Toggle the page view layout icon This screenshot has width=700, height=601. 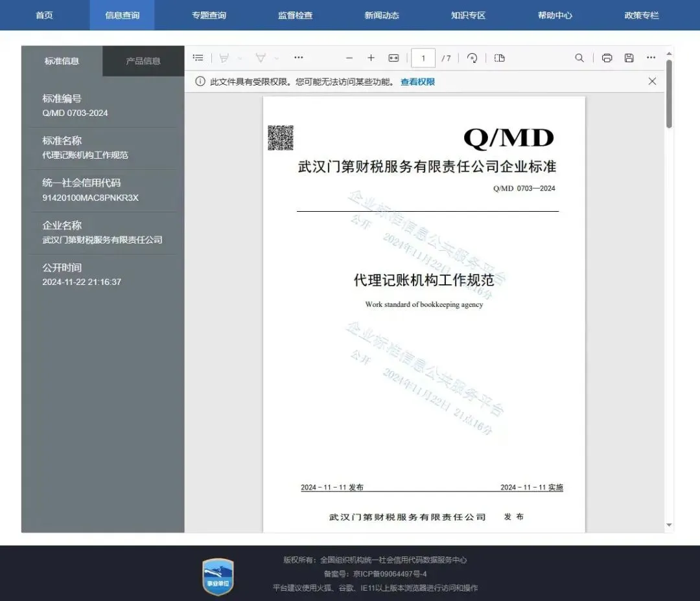click(x=500, y=58)
